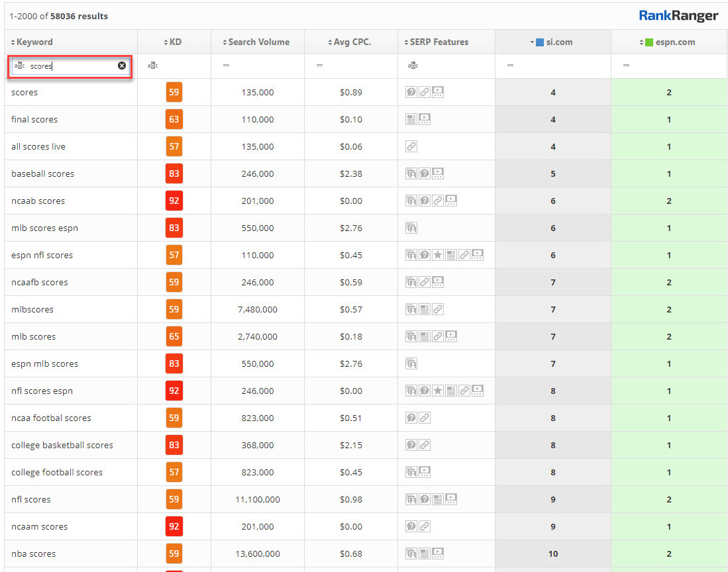Screen dimensions: 728x572
Task: Click the news icon in 'final scores' row
Action: point(411,119)
